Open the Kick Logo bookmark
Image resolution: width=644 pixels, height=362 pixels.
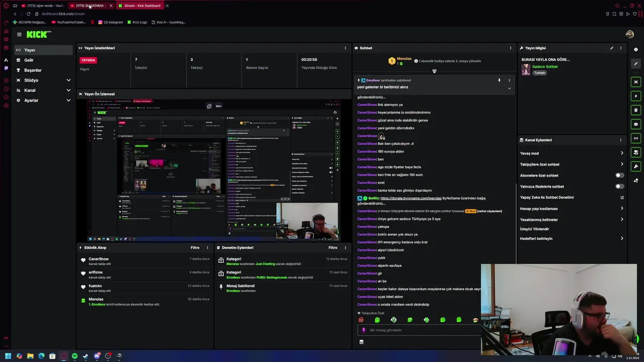pos(137,22)
